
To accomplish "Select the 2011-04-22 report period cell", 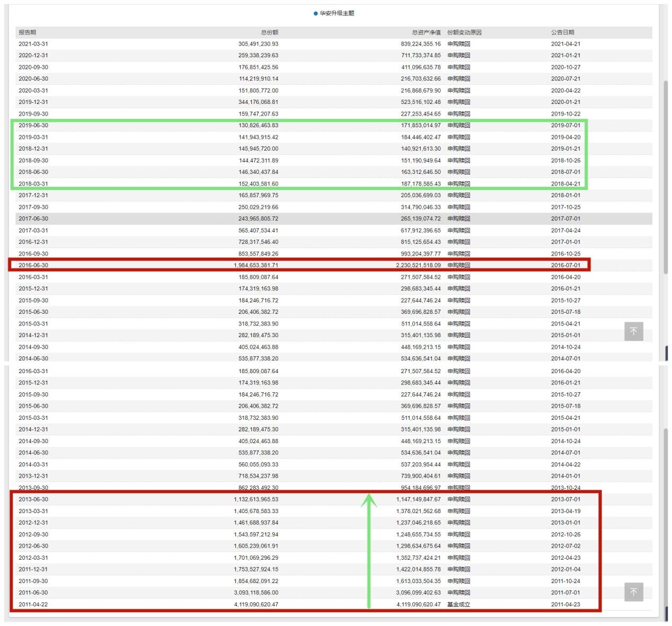I will pyautogui.click(x=33, y=605).
